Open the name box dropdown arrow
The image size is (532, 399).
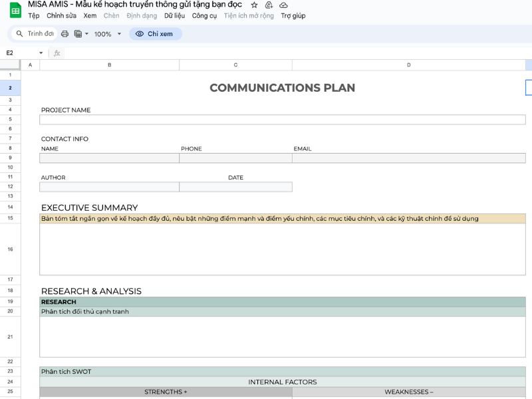point(41,53)
